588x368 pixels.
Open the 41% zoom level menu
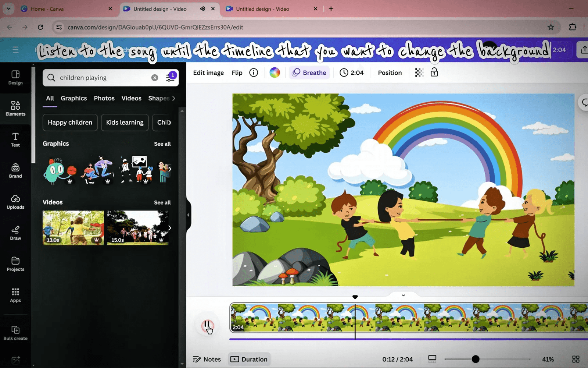click(548, 359)
